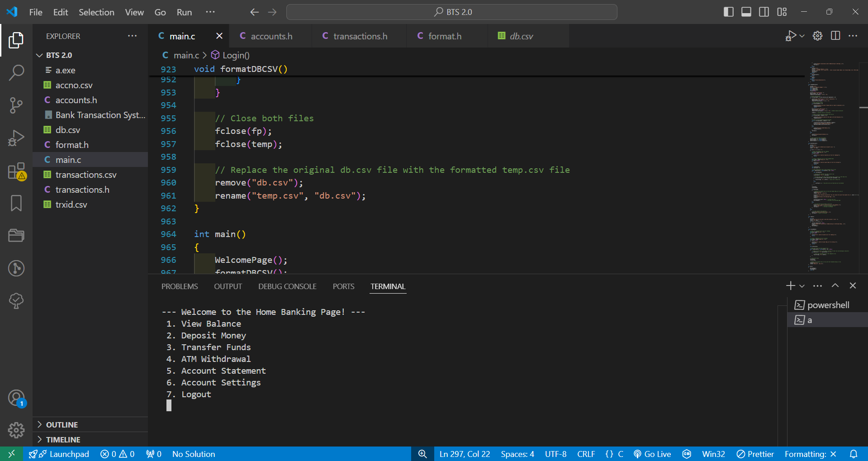Toggle the Panel visibility in the title bar
Screen dimensions: 868x461
(x=746, y=12)
